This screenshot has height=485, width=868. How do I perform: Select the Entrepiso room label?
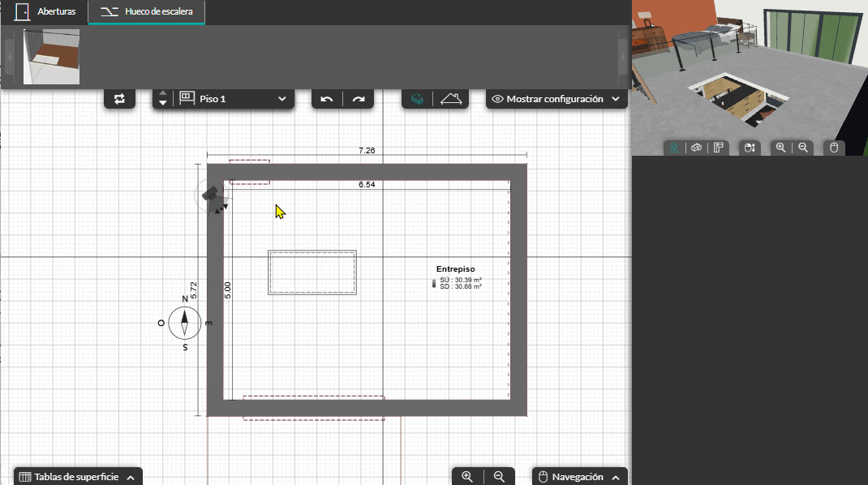point(456,269)
